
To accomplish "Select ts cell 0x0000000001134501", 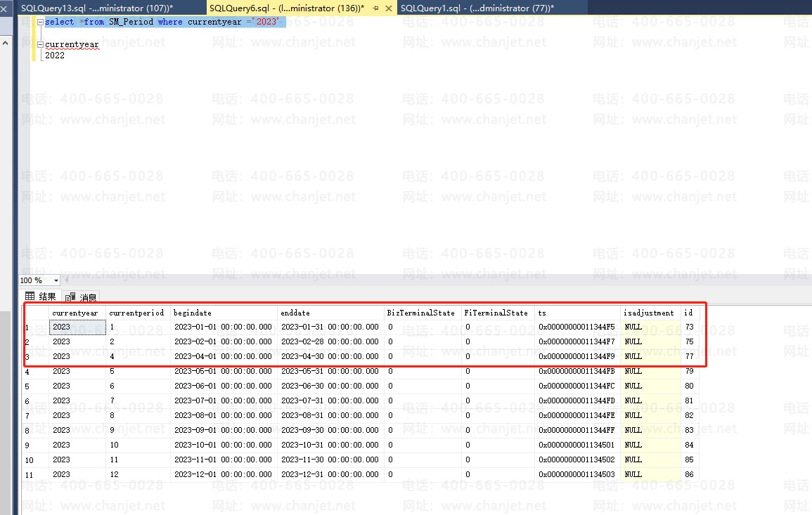I will tap(577, 445).
